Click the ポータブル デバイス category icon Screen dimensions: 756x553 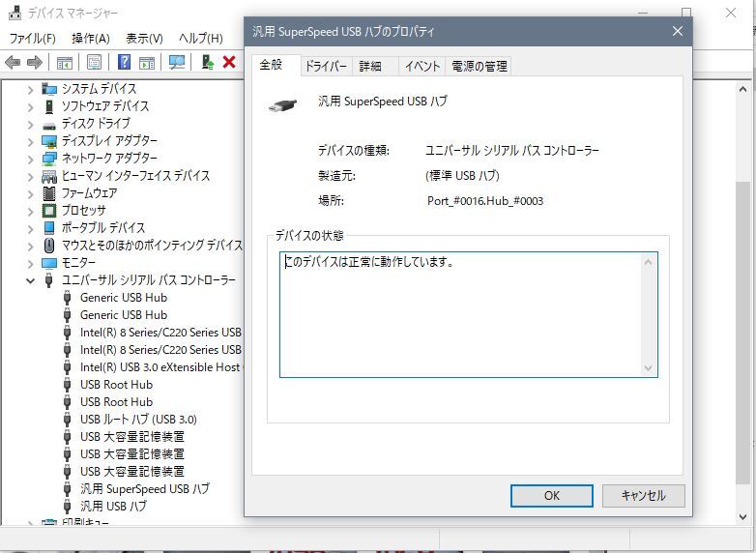pos(49,228)
